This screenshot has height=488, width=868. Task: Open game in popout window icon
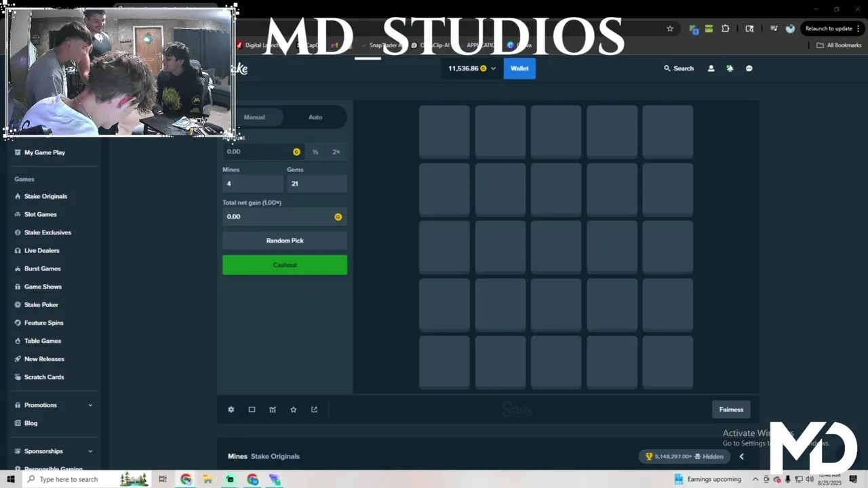tap(314, 409)
